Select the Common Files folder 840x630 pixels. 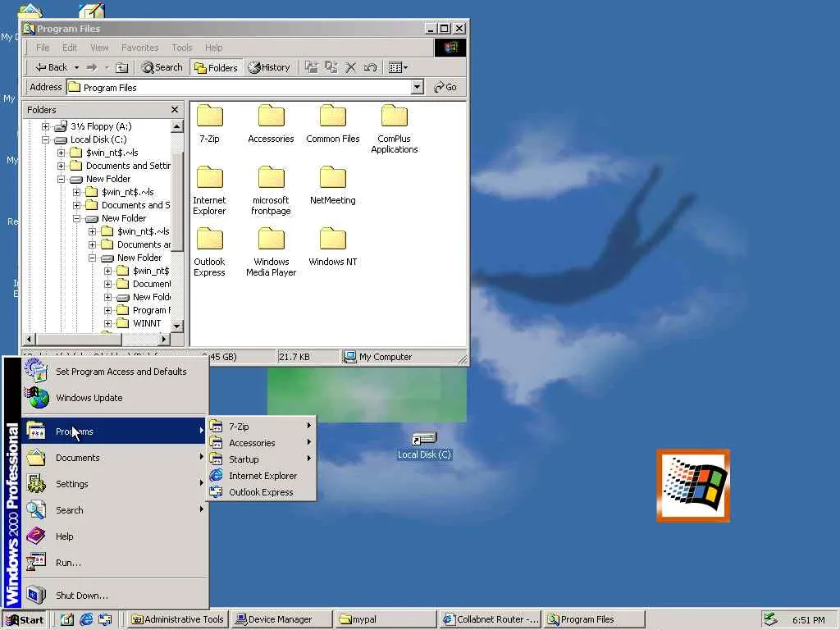click(x=333, y=124)
